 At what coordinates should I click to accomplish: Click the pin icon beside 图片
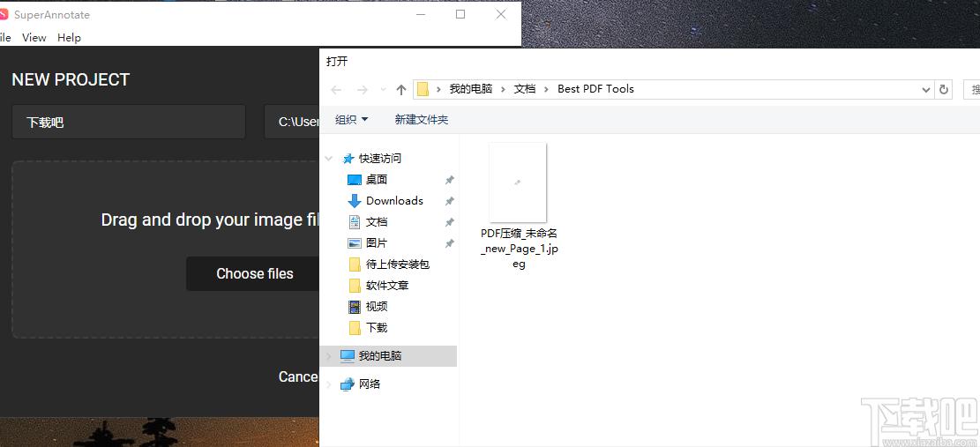[x=449, y=243]
